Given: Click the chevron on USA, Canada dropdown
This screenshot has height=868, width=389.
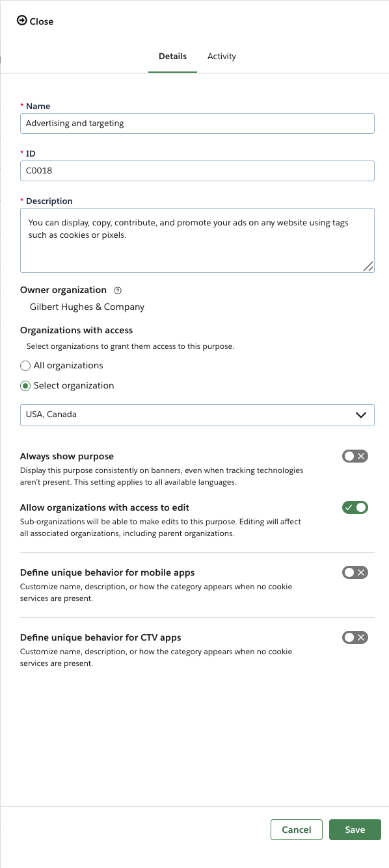Looking at the screenshot, I should pos(361,415).
